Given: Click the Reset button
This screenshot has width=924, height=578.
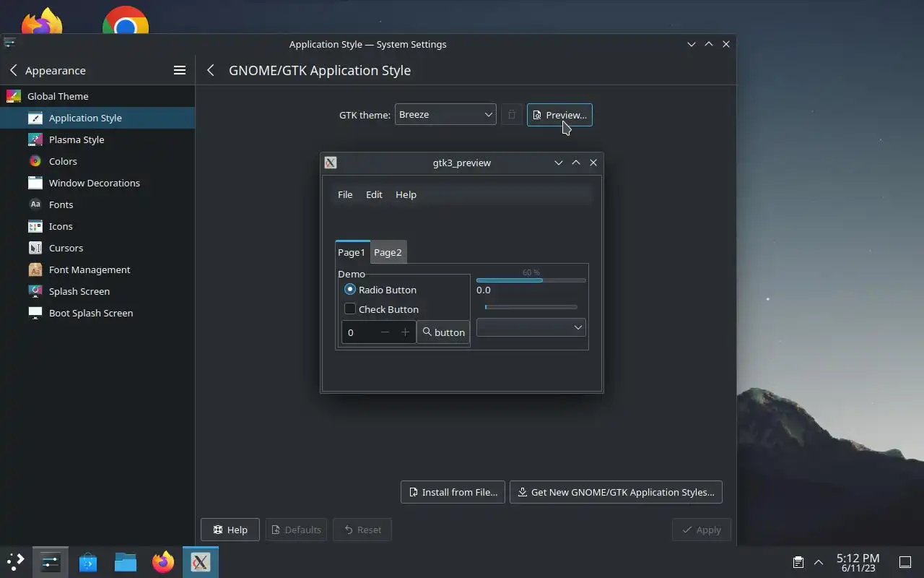Looking at the screenshot, I should coord(362,530).
